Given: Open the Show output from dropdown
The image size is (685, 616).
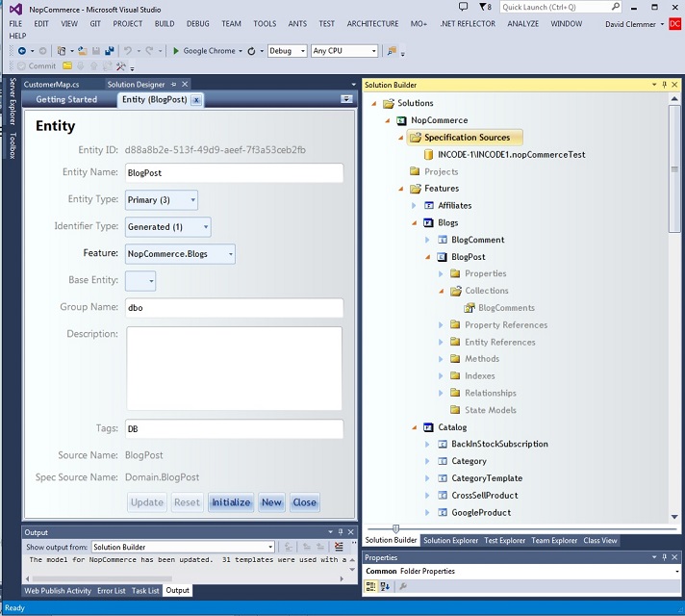Looking at the screenshot, I should [270, 547].
